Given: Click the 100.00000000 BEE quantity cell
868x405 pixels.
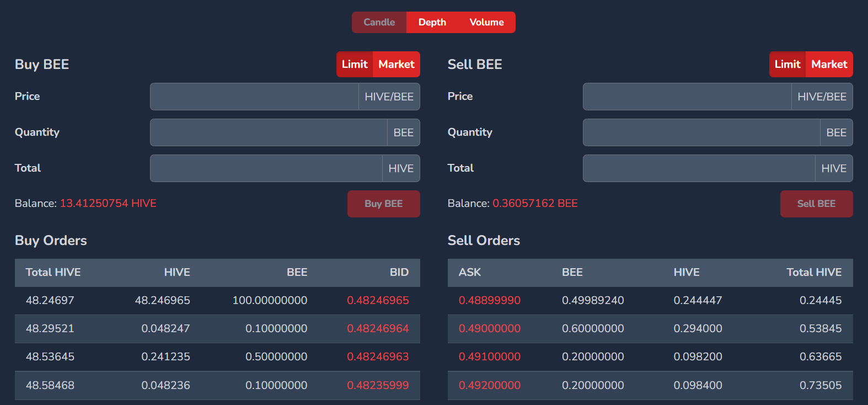Looking at the screenshot, I should 270,301.
